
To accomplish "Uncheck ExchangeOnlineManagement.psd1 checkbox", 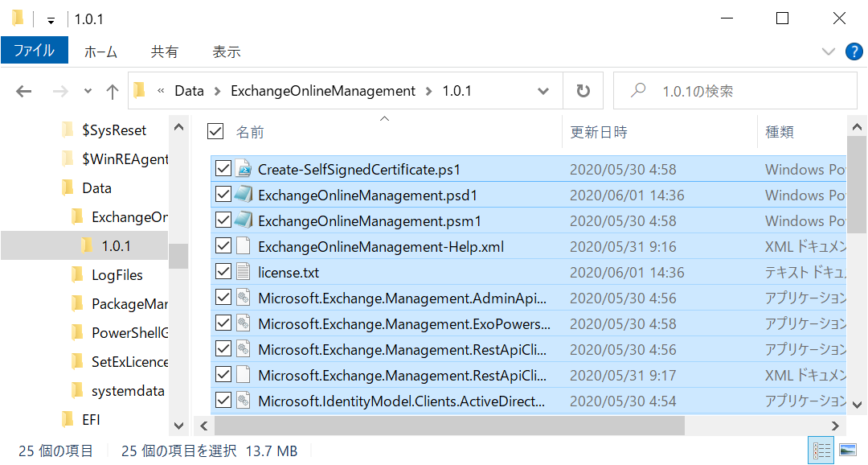I will pyautogui.click(x=223, y=195).
